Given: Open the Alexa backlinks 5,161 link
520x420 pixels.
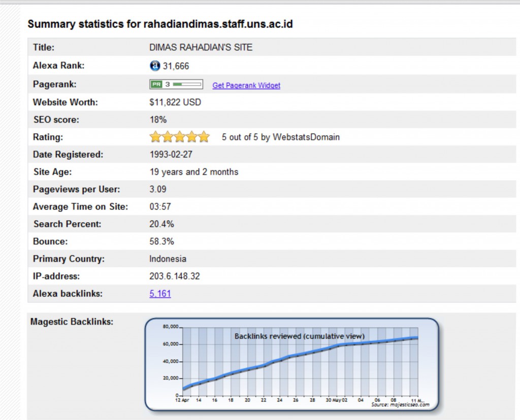Looking at the screenshot, I should pyautogui.click(x=160, y=294).
